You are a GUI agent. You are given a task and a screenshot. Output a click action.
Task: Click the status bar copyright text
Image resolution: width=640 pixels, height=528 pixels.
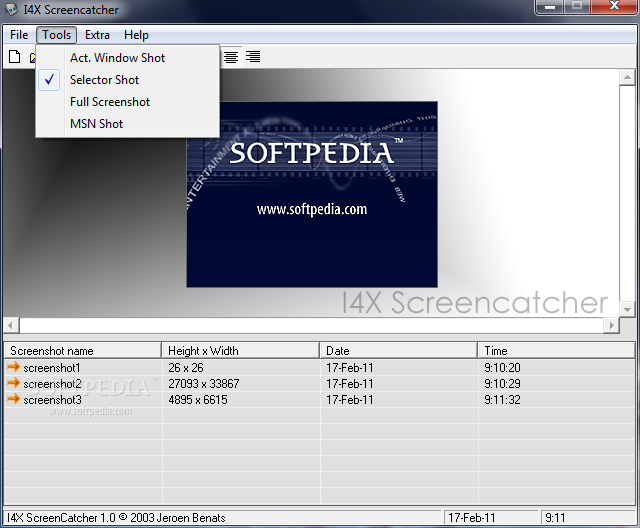tap(116, 518)
